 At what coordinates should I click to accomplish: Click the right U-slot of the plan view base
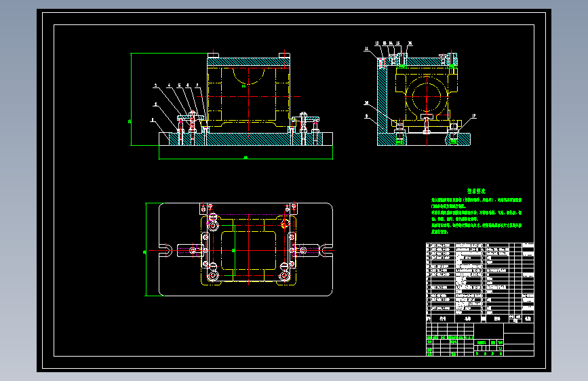[326, 250]
